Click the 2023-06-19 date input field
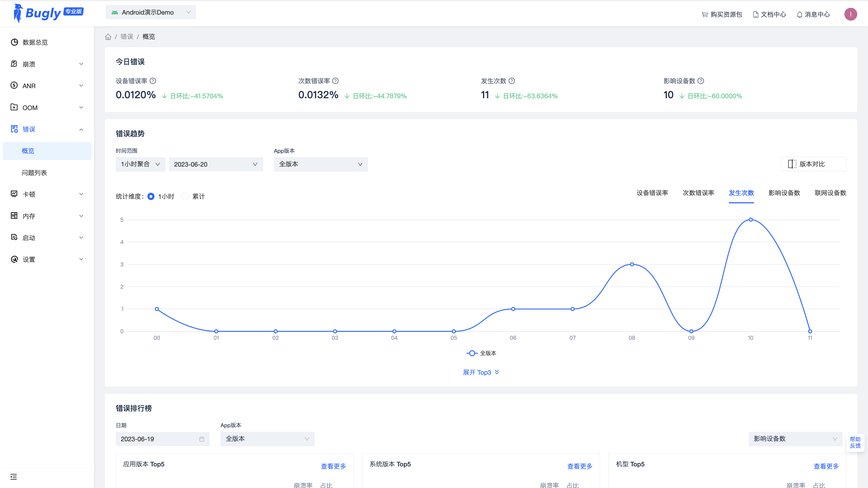This screenshot has width=868, height=488. coord(162,439)
